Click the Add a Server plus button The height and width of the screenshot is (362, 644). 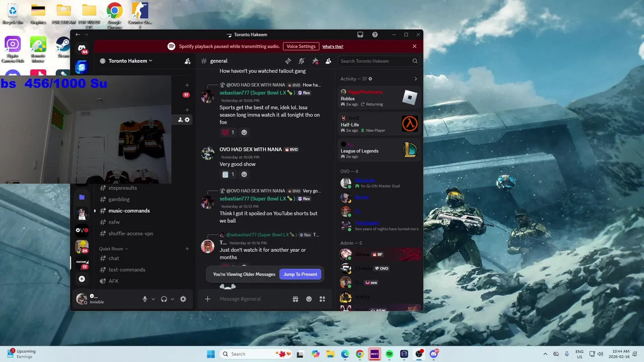[82, 279]
